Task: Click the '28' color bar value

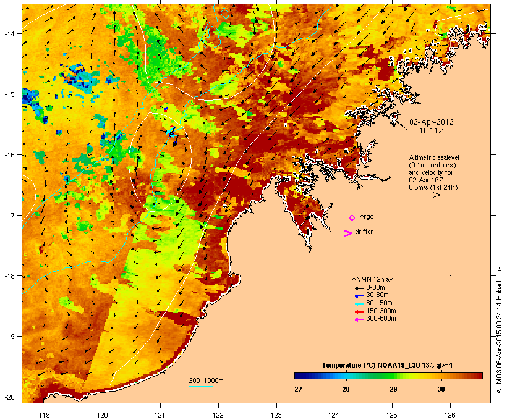Action: point(346,389)
